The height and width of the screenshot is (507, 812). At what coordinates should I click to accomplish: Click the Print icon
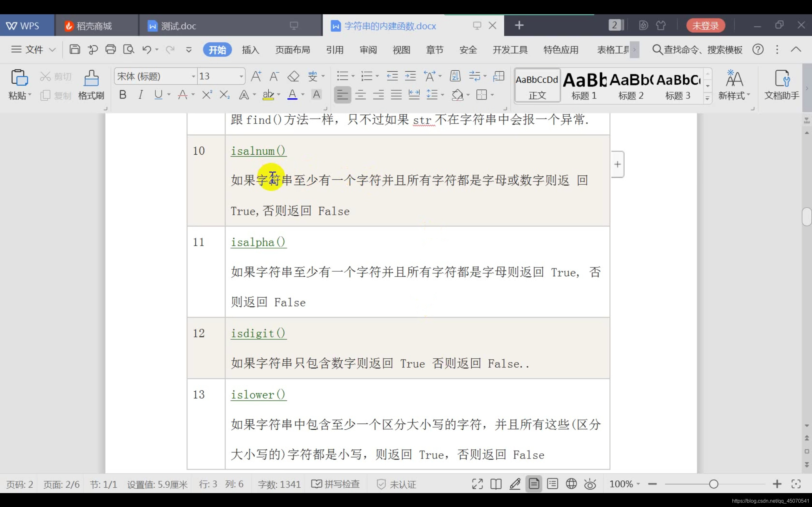[110, 50]
